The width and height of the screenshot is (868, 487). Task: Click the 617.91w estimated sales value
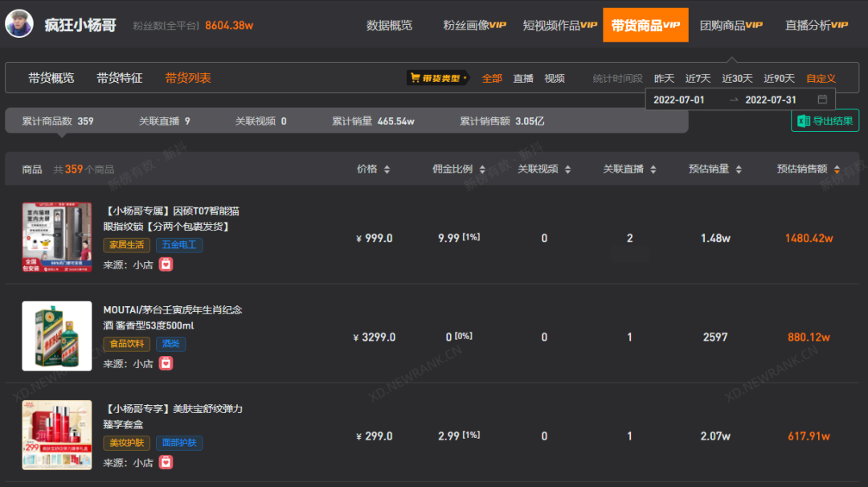[809, 436]
